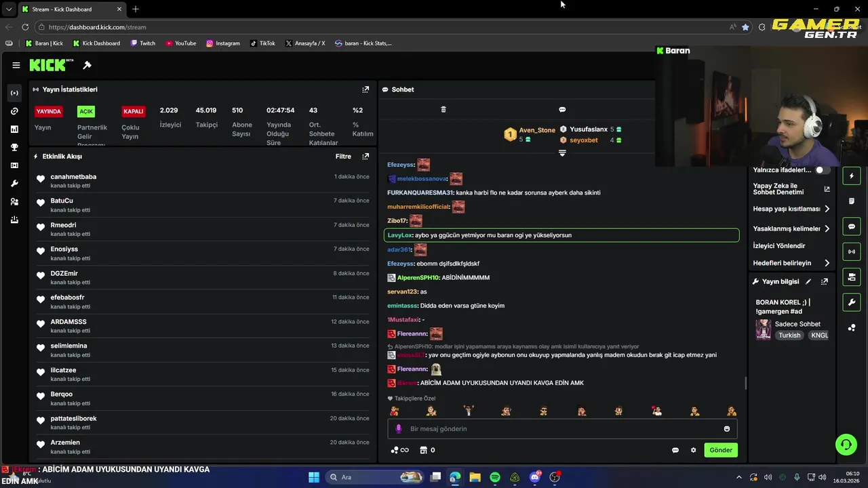868x488 pixels.
Task: Open the analytics chart icon in sidebar
Action: coord(15,129)
